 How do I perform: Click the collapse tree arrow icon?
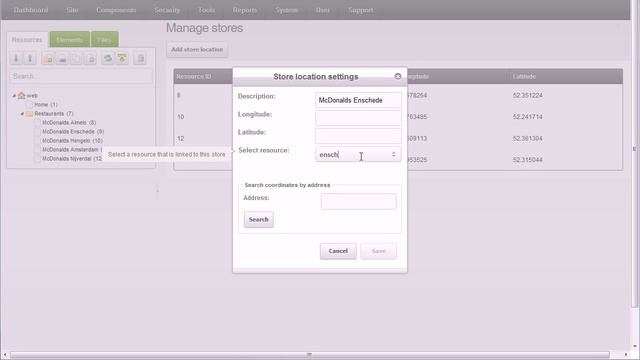point(30,58)
